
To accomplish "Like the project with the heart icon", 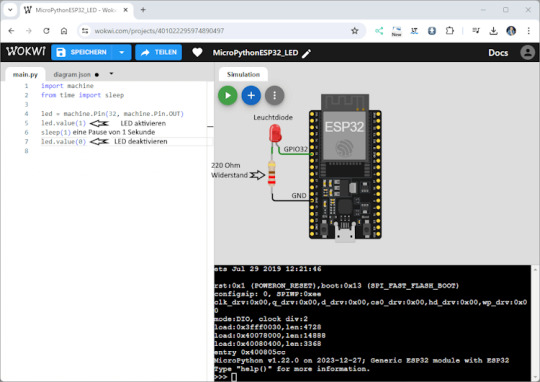I will tap(197, 52).
